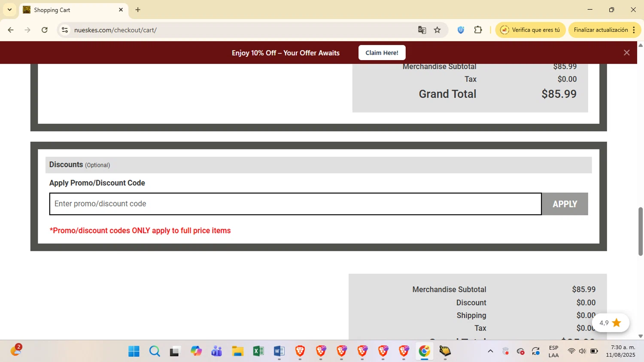Click the Shipping label in the summary

point(471,316)
